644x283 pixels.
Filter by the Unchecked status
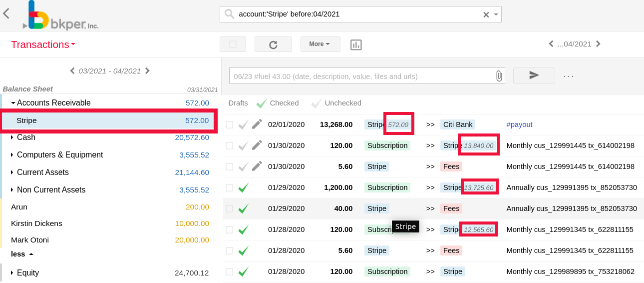(336, 103)
